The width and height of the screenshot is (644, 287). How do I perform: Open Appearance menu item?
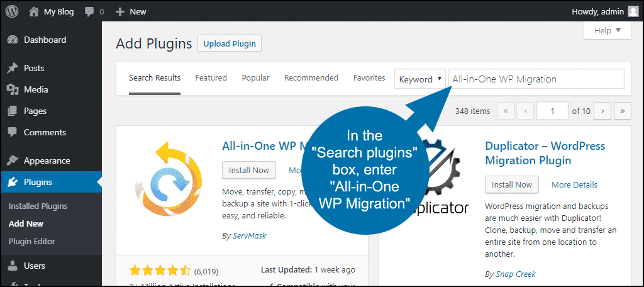[x=51, y=160]
